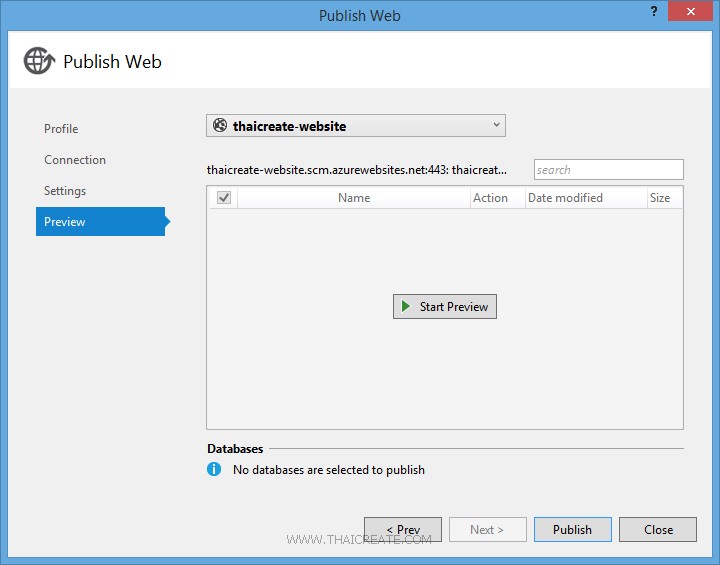
Task: Click the disabled Next button
Action: click(488, 530)
